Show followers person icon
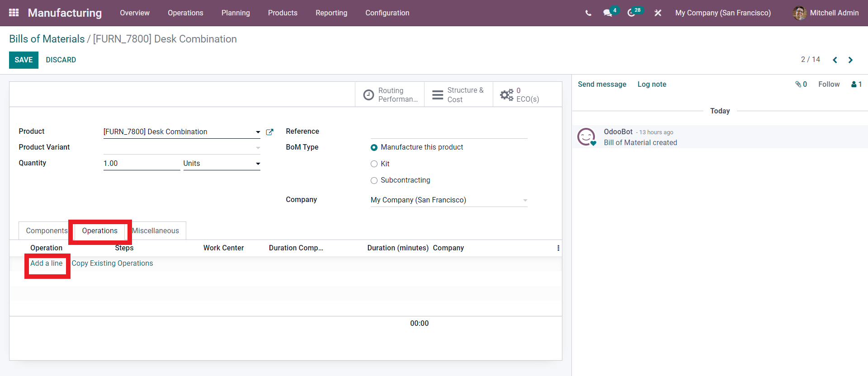 (x=854, y=84)
